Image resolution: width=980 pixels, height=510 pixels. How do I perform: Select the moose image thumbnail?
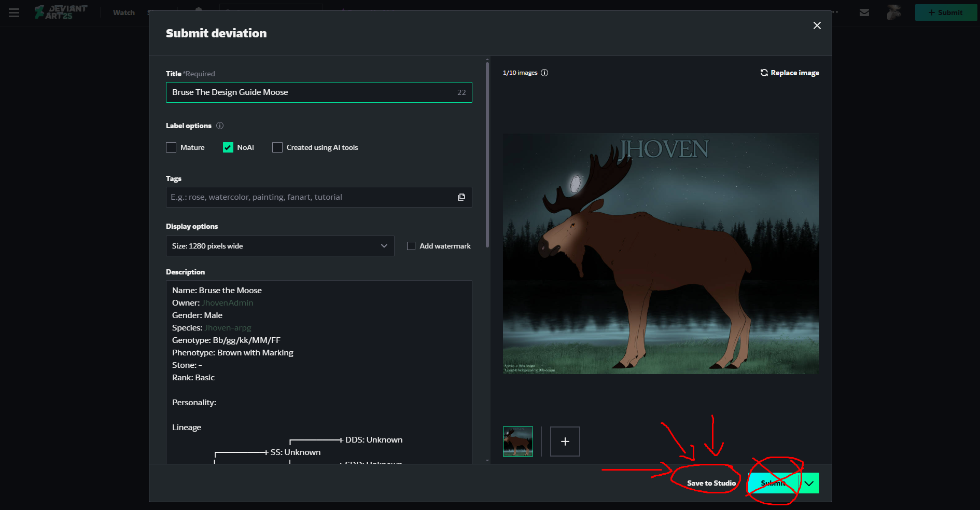(517, 442)
